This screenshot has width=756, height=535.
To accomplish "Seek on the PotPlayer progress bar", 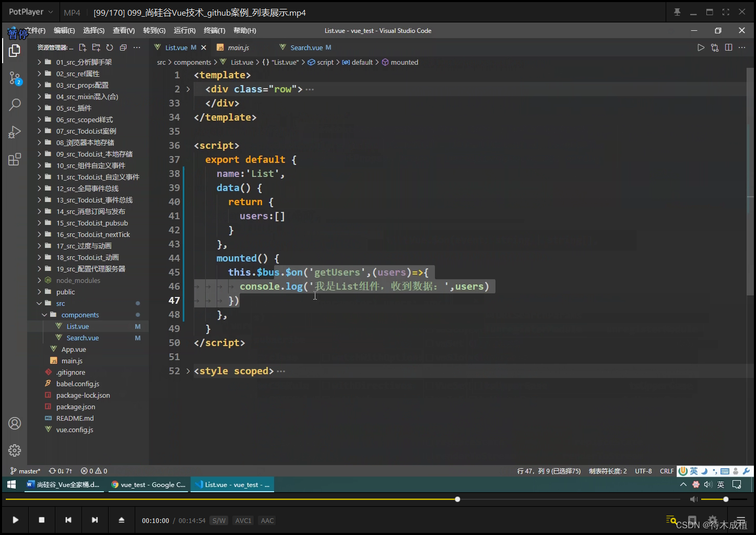I will point(342,500).
